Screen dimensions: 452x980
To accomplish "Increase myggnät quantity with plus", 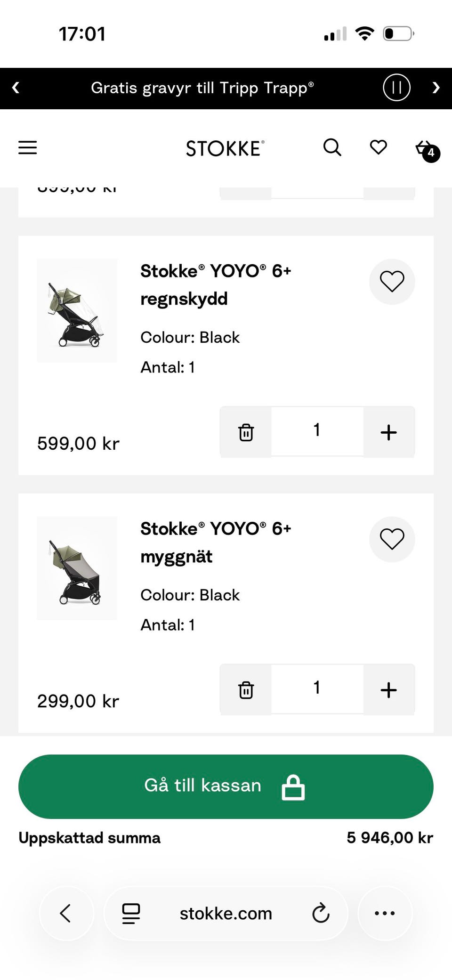I will [388, 689].
